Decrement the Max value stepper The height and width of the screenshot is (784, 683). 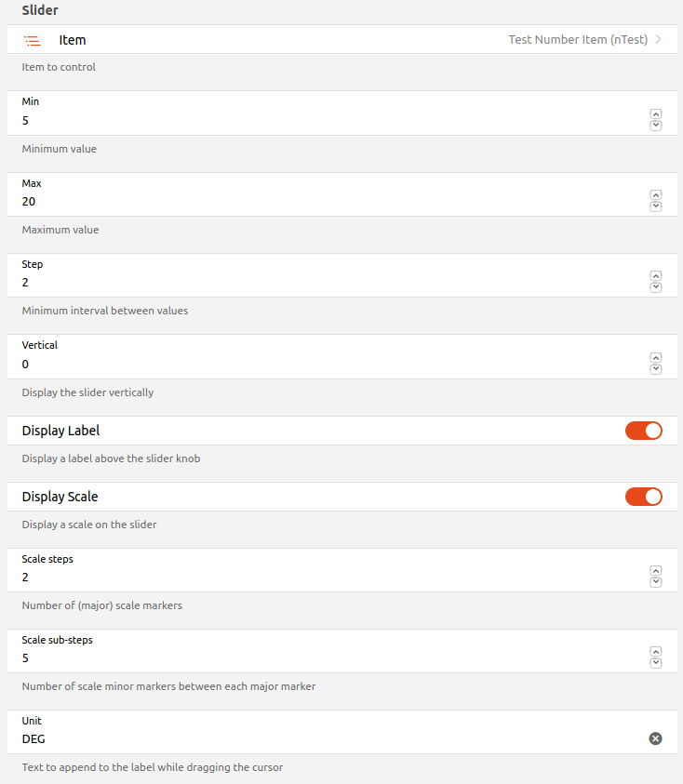(x=656, y=206)
